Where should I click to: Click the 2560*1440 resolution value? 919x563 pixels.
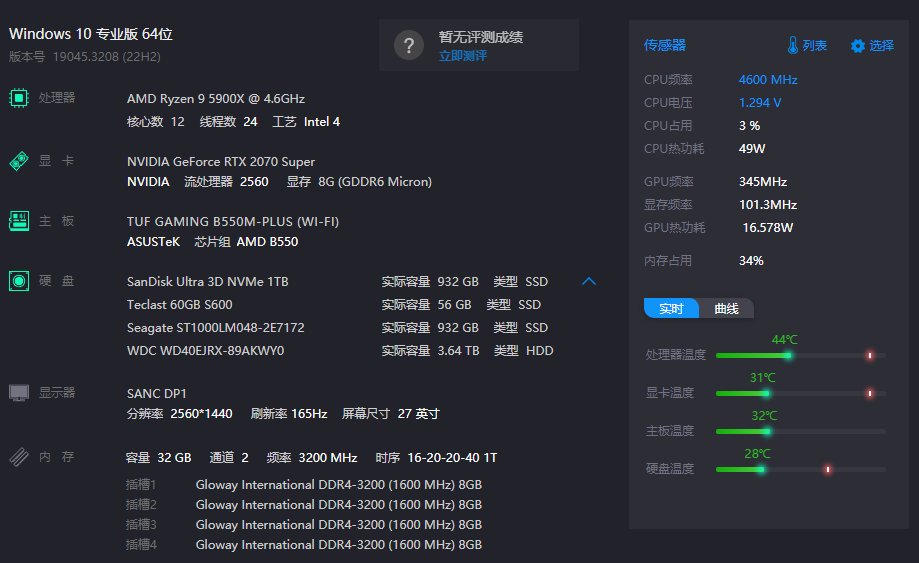(201, 414)
